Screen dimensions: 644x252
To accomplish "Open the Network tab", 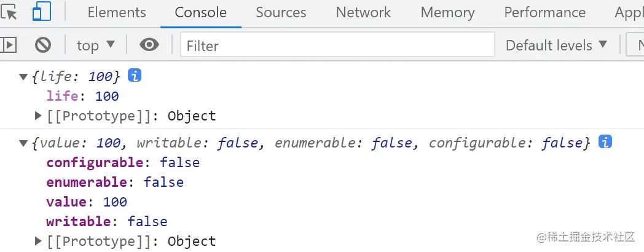I will click(363, 12).
